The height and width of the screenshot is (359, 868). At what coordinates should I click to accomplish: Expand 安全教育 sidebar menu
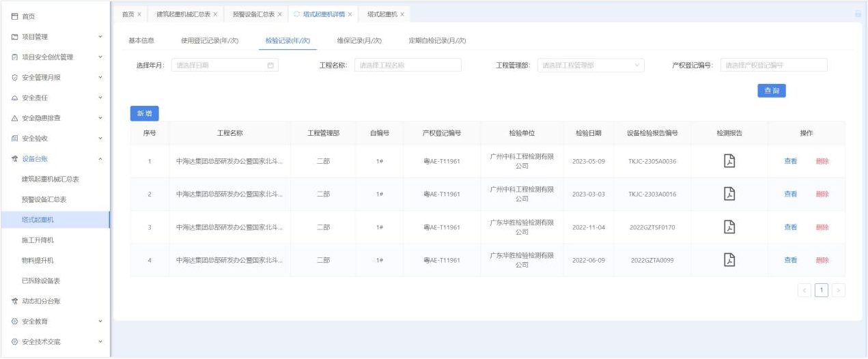click(x=100, y=321)
